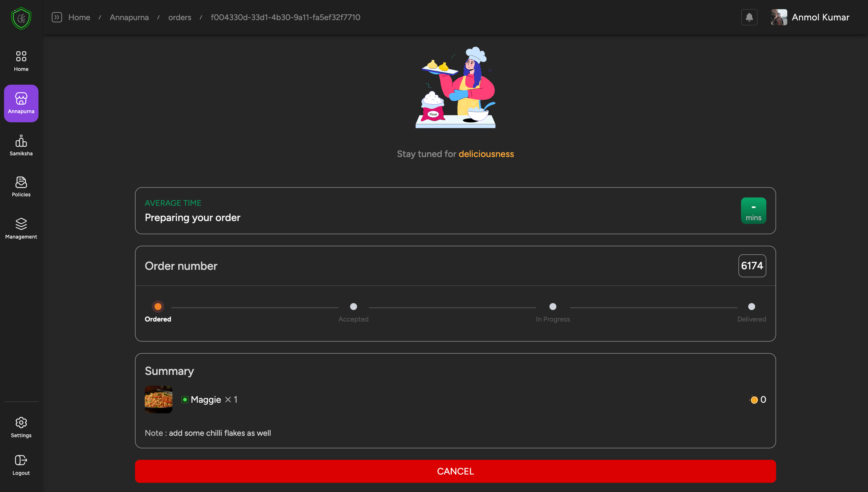Click the Ordered progress step dot
The image size is (868, 492).
point(158,307)
